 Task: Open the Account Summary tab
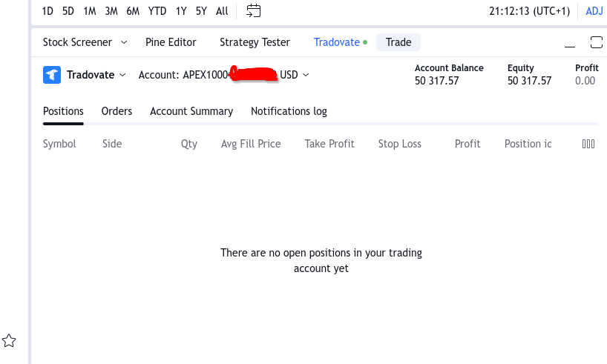click(x=191, y=111)
